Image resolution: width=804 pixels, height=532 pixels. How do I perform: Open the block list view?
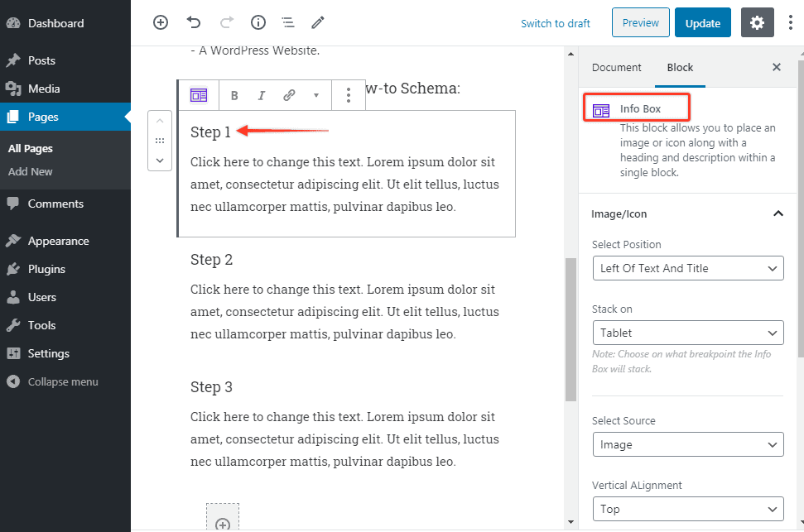[287, 22]
